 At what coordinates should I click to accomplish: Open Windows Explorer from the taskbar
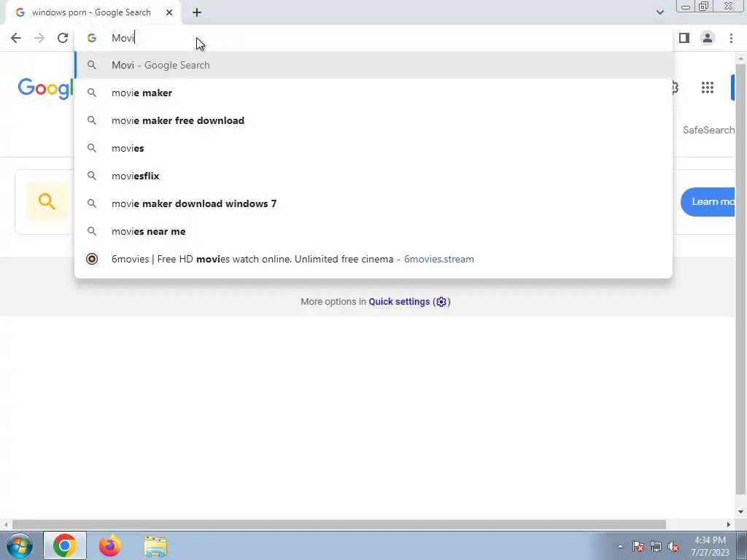[155, 546]
